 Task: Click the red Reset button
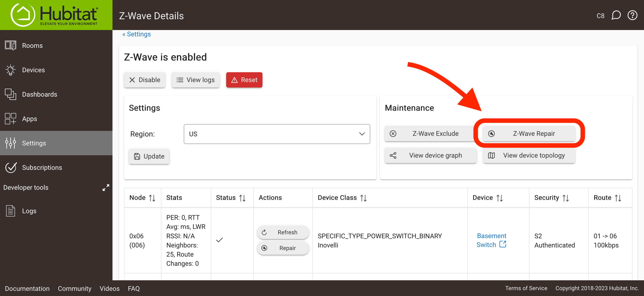point(244,80)
